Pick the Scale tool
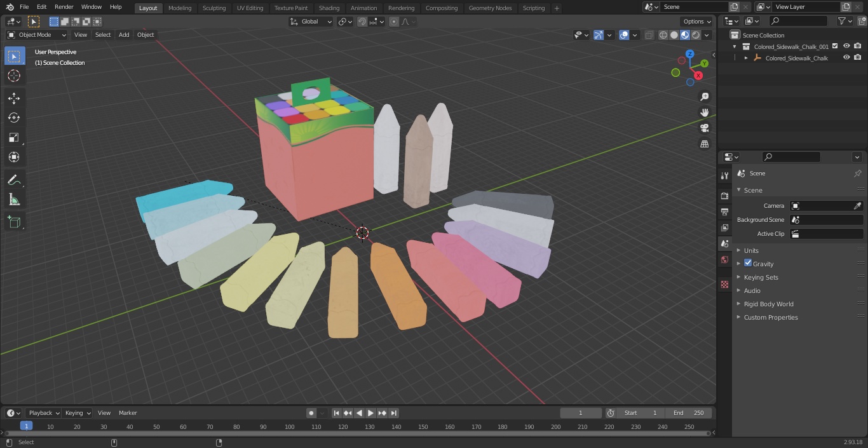868x448 pixels. 14,137
